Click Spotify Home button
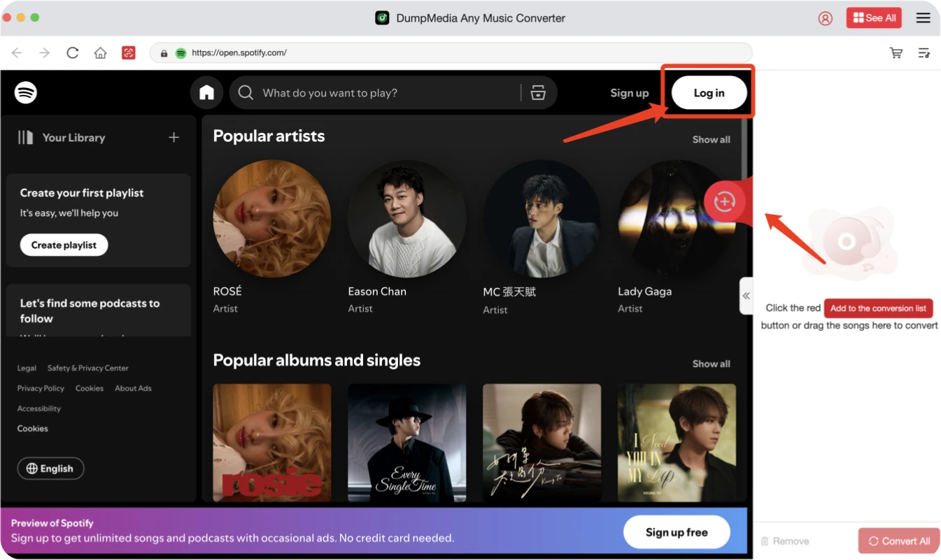The image size is (941, 560). (206, 93)
